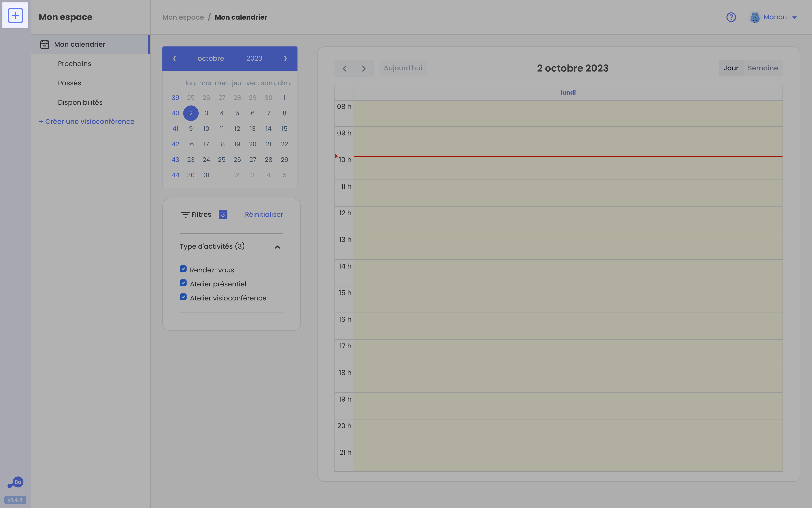This screenshot has width=812, height=508.
Task: Click the v1.4.5 version badge
Action: [15, 500]
